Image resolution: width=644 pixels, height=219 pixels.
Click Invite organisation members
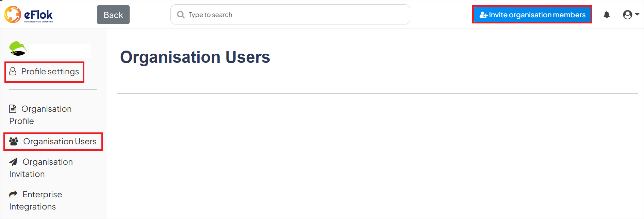click(532, 15)
